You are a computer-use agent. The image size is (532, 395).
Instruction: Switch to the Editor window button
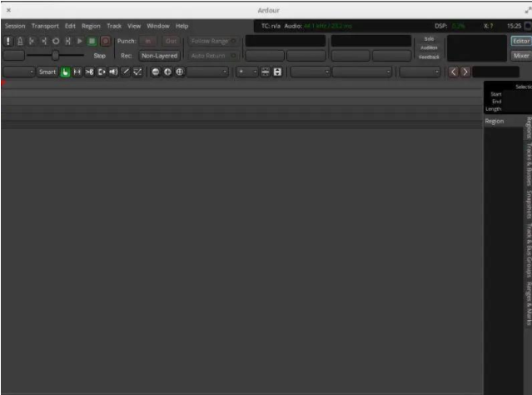(x=521, y=41)
